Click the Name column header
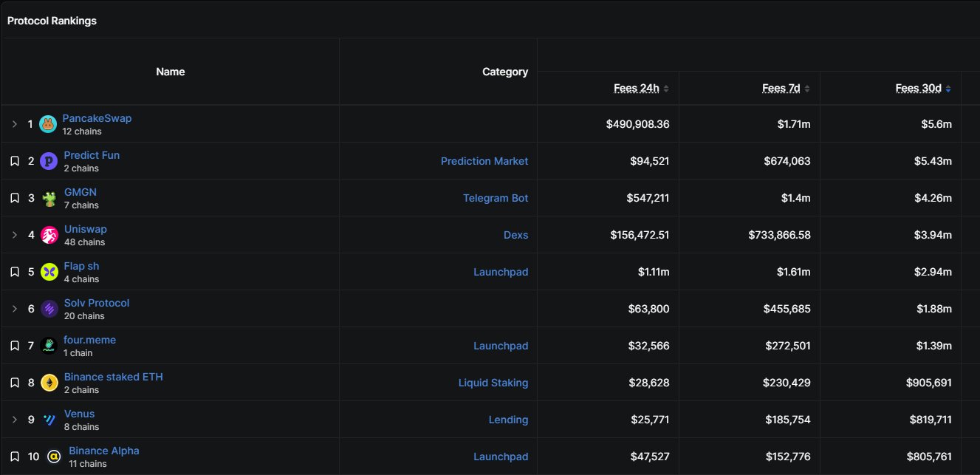Screen dimensions: 980x475 point(171,72)
